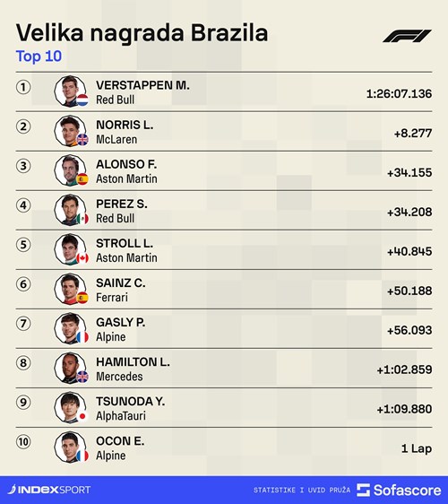Image resolution: width=448 pixels, height=504 pixels.
Task: Click Alonso's driver portrait
Action: point(70,170)
